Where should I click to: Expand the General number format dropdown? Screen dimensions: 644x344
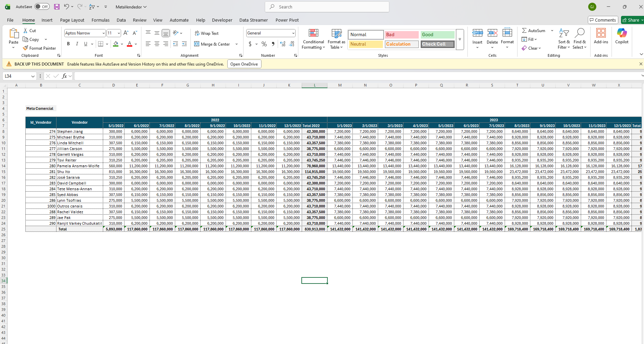coord(293,33)
